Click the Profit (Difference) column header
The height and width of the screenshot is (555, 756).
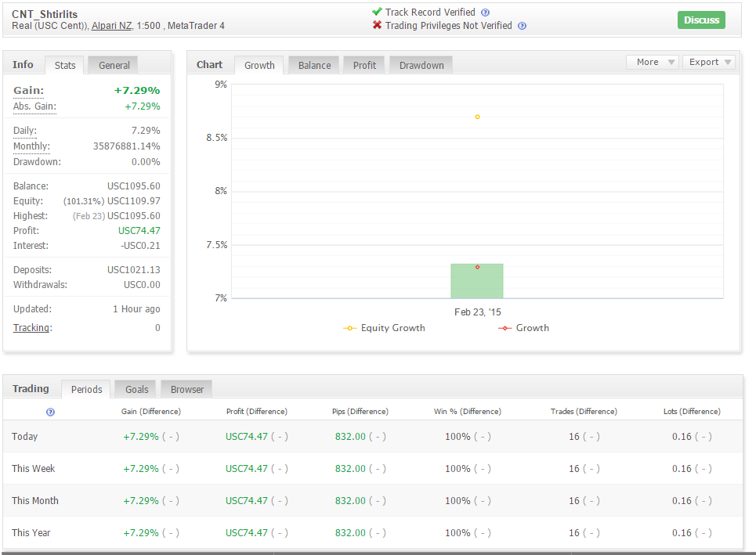(256, 412)
